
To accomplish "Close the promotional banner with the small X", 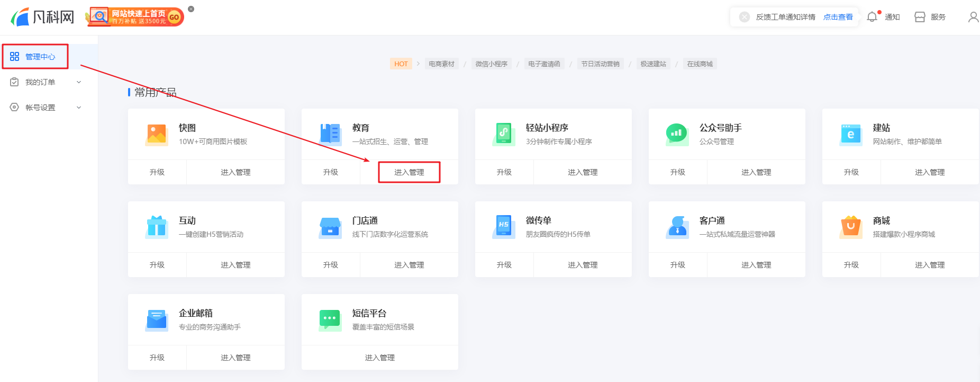I will pyautogui.click(x=191, y=9).
